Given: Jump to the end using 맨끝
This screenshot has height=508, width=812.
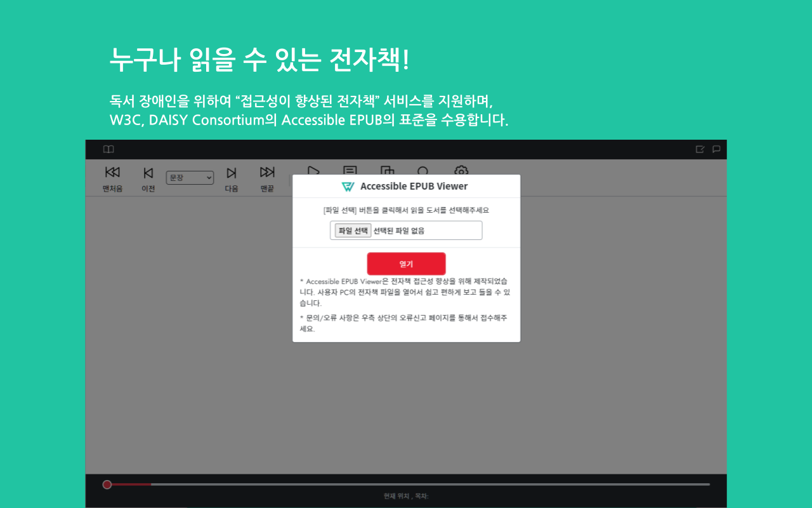Looking at the screenshot, I should point(267,178).
